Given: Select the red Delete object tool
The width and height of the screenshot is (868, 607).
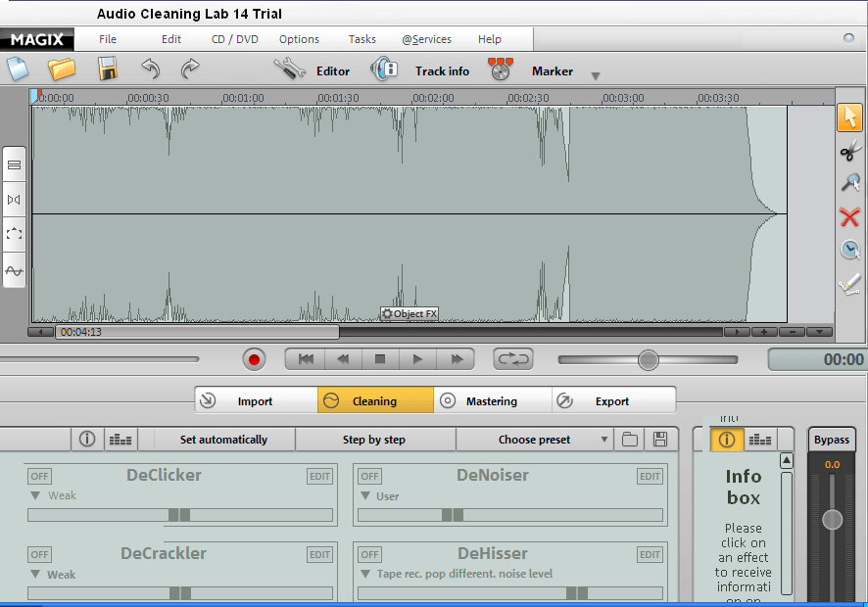Looking at the screenshot, I should point(850,217).
